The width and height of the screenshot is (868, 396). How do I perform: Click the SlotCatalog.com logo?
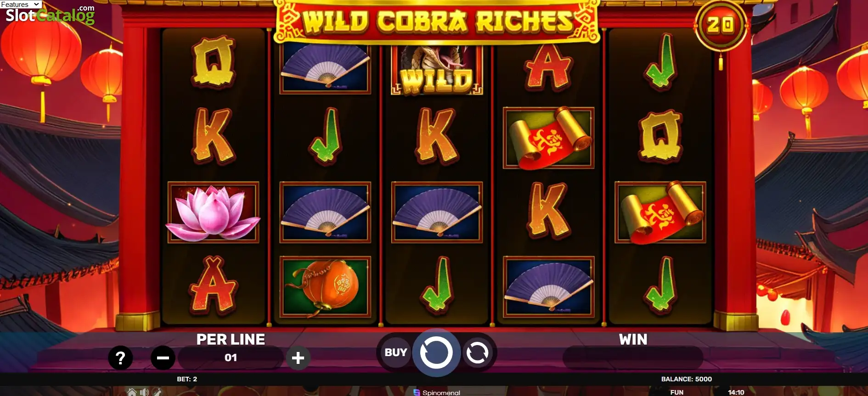pos(50,15)
